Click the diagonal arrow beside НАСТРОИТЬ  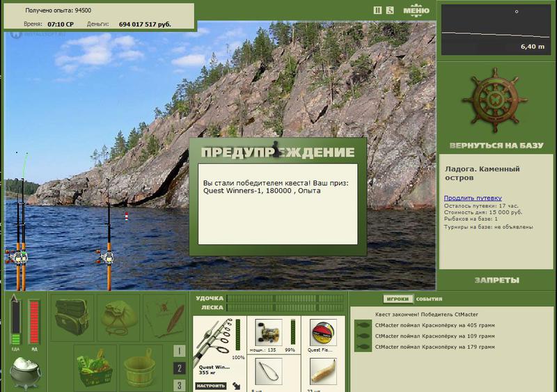236,386
